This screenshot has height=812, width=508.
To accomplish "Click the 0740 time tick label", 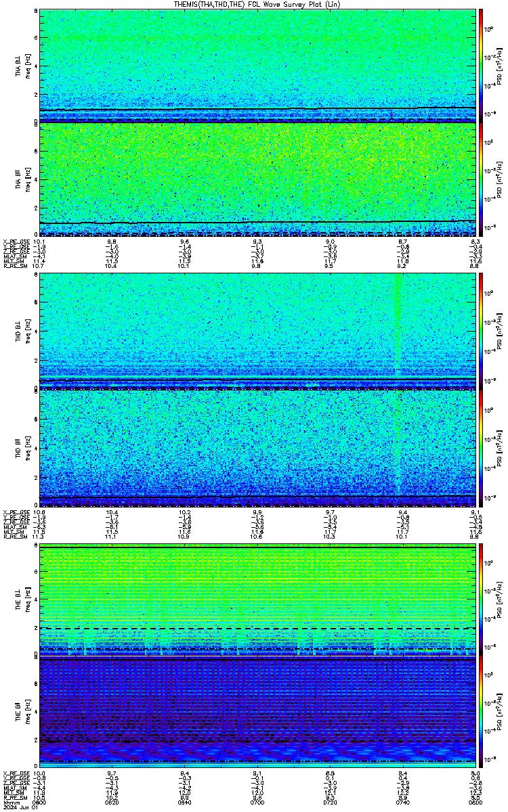I will (403, 802).
